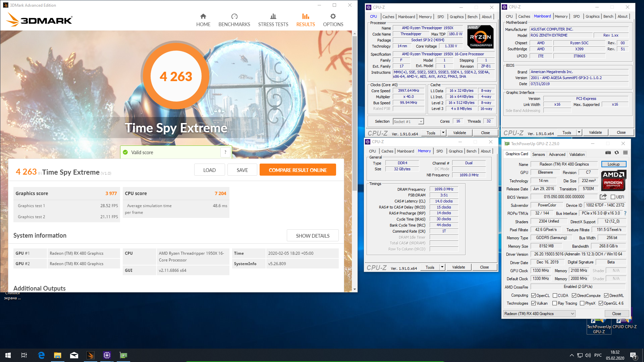Click Close button in GPU-Z
The image size is (644, 362).
(616, 314)
